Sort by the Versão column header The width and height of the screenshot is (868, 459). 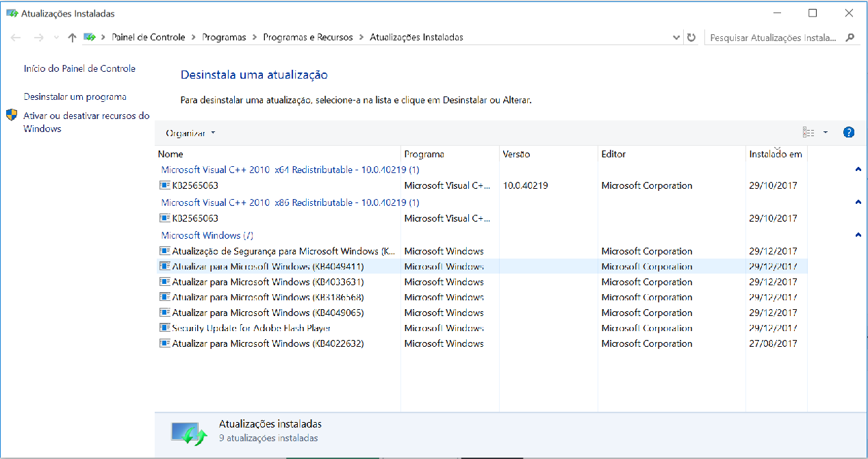(548, 154)
